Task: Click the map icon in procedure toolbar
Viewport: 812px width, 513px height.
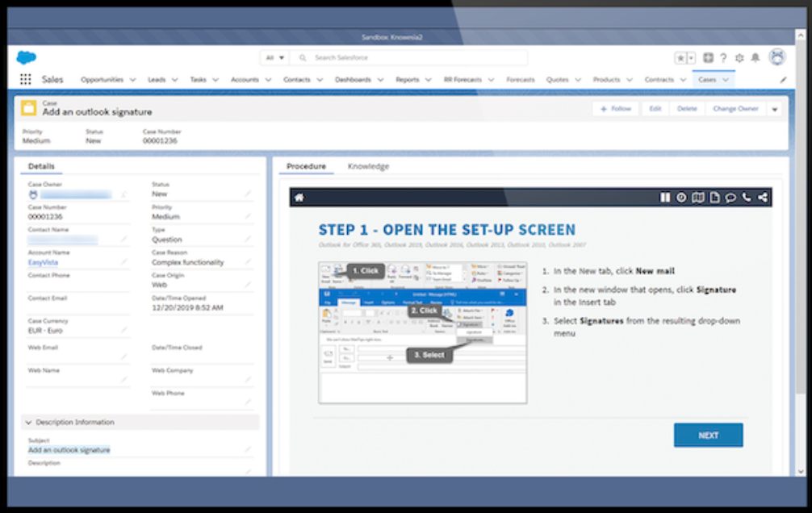Action: pyautogui.click(x=698, y=198)
